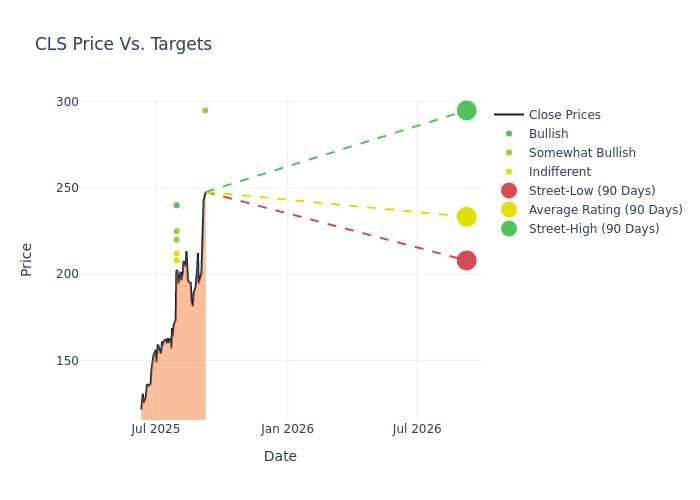Click the Bullish target dot near 240
This screenshot has width=700, height=500.
[x=176, y=205]
